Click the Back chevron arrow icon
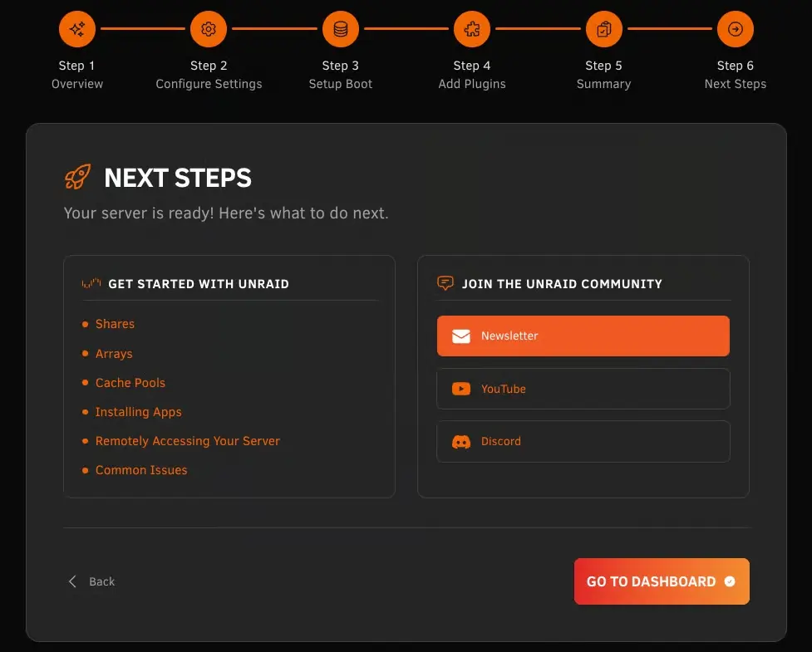Screen dimensions: 812x652 click(72, 581)
